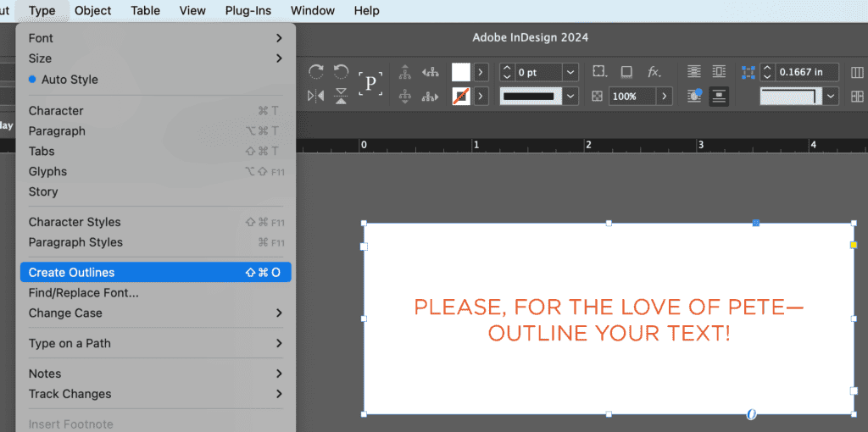Open Character Styles panel entry
The image size is (868, 432).
point(156,222)
